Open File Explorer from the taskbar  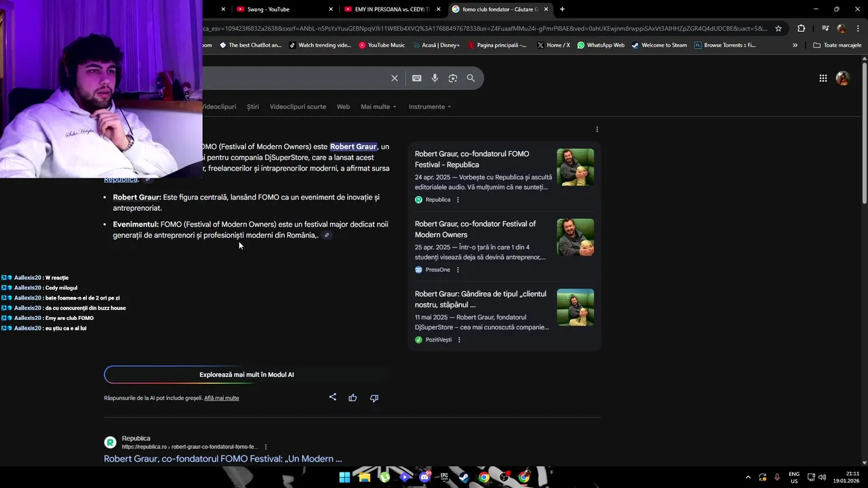364,477
